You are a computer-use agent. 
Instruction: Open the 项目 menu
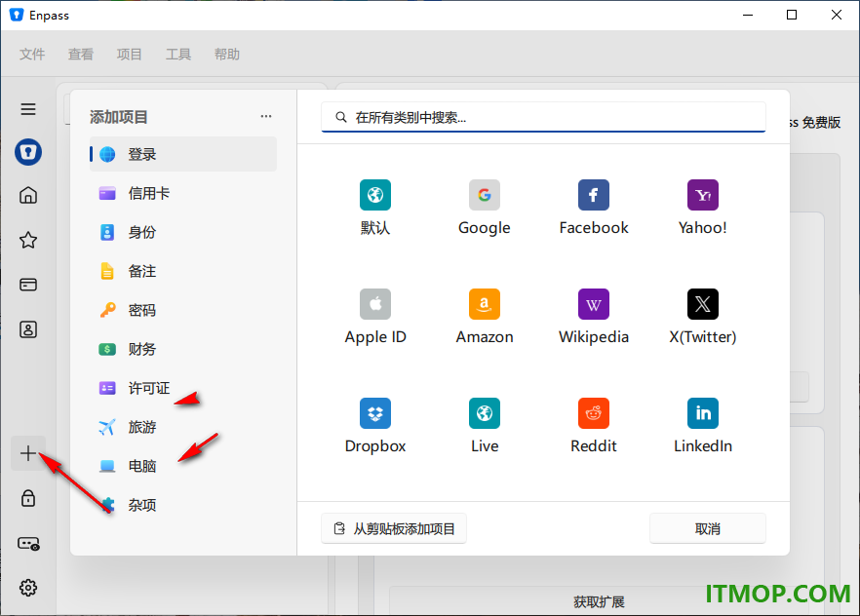coord(130,55)
